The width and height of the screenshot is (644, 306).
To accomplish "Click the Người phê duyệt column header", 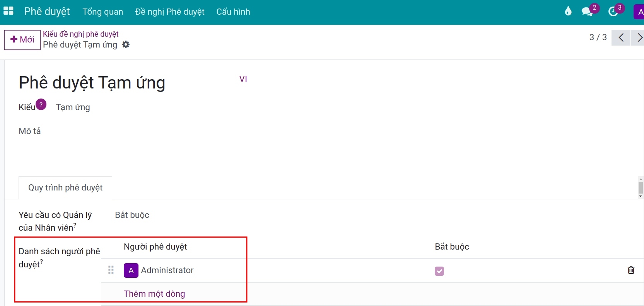I will click(155, 246).
